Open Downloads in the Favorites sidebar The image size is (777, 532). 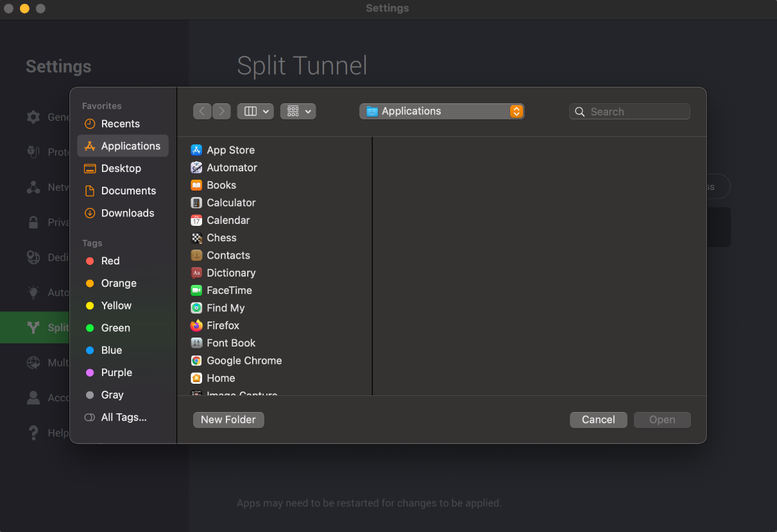[x=127, y=213]
